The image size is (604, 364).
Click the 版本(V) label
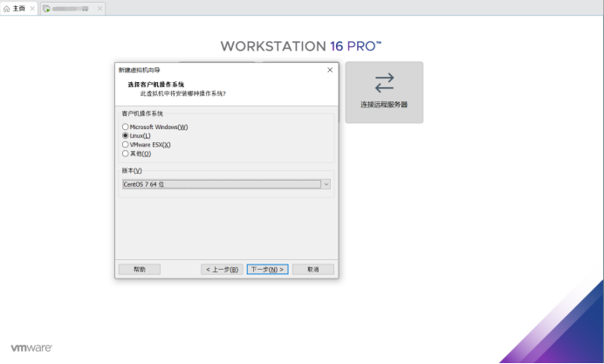132,170
